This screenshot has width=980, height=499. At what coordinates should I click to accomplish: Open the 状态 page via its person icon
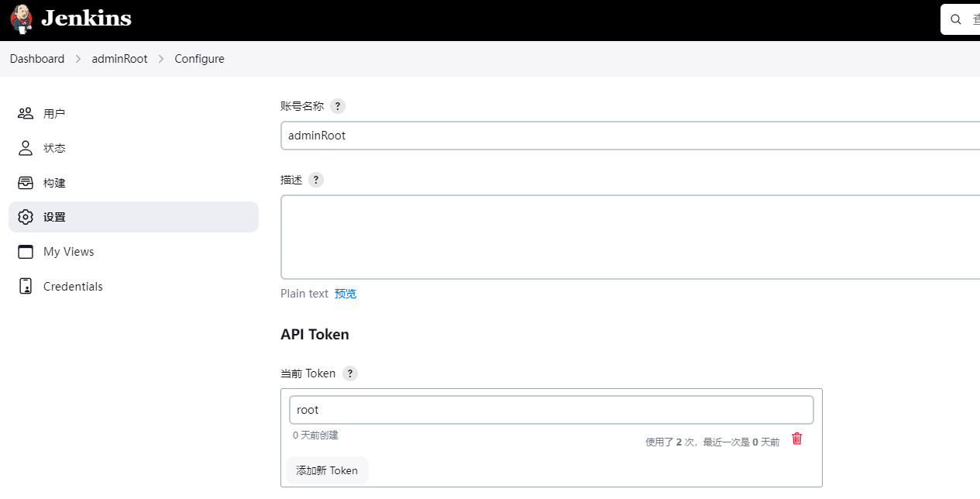[26, 147]
